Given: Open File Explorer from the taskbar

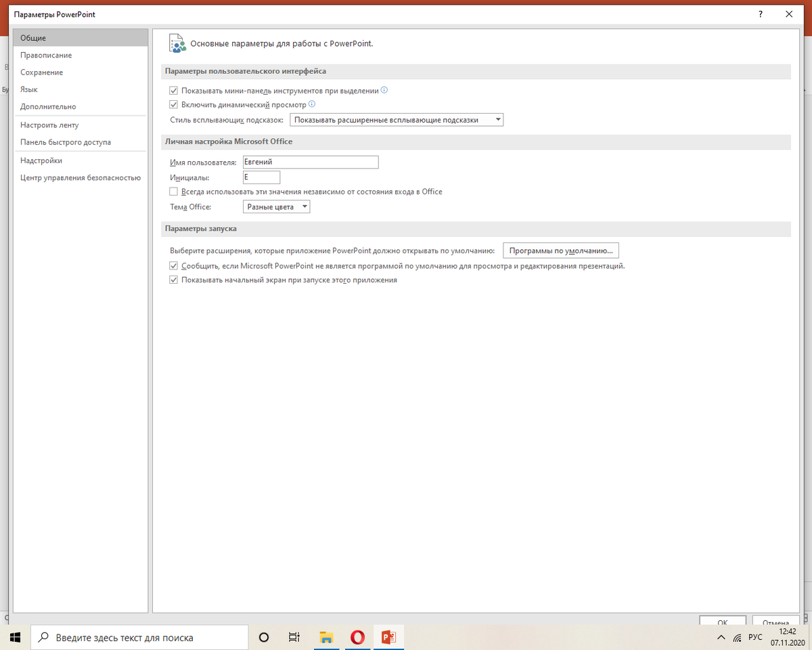Looking at the screenshot, I should point(326,637).
